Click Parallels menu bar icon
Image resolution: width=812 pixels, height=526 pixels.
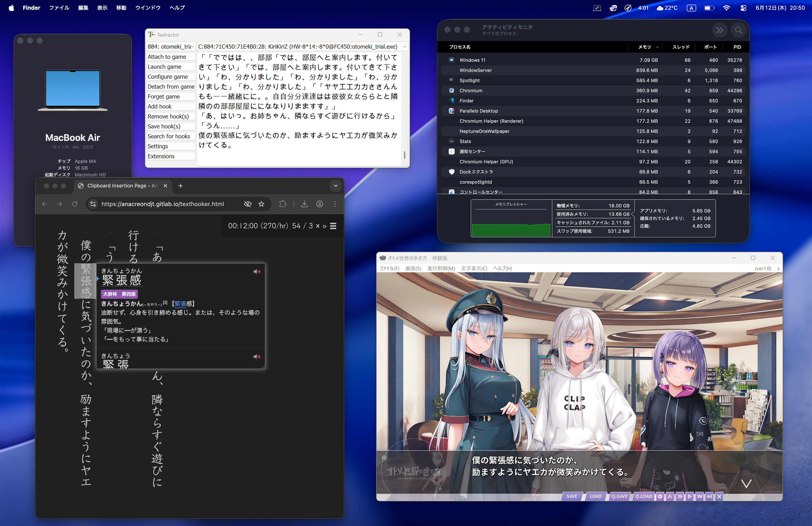coord(597,8)
